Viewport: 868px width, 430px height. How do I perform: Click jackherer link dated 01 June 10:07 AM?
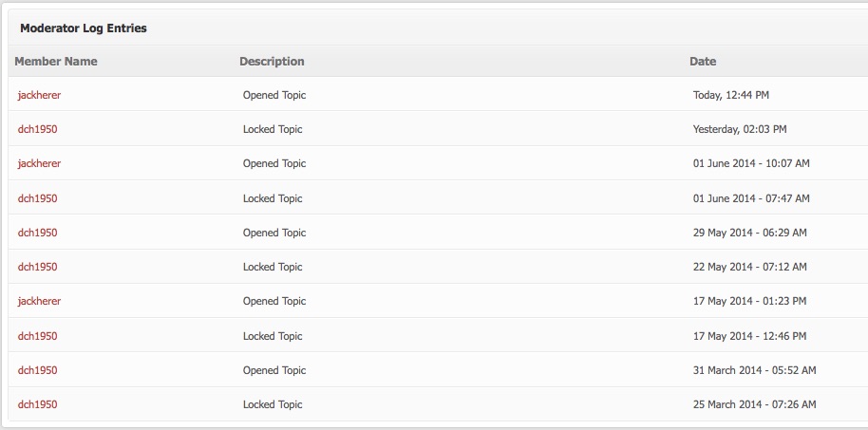point(39,164)
